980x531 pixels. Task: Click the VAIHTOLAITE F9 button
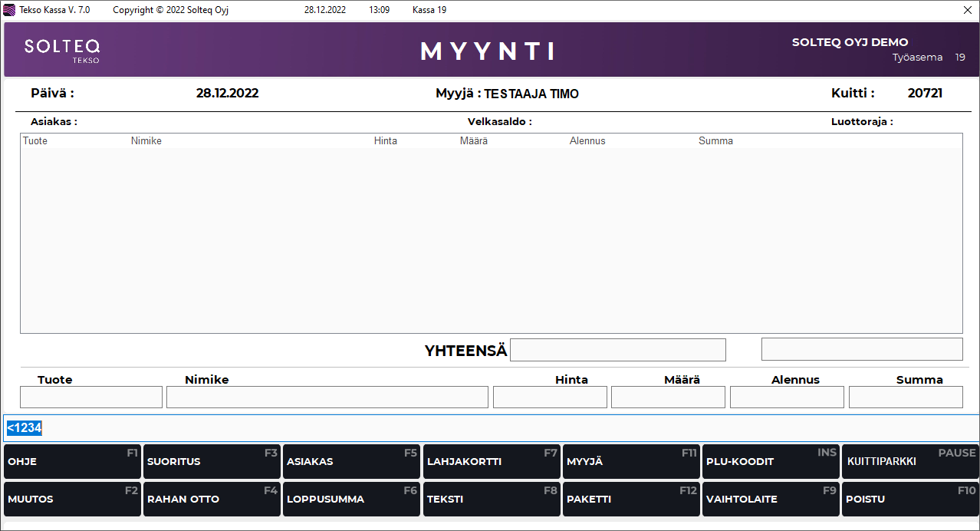(x=771, y=499)
